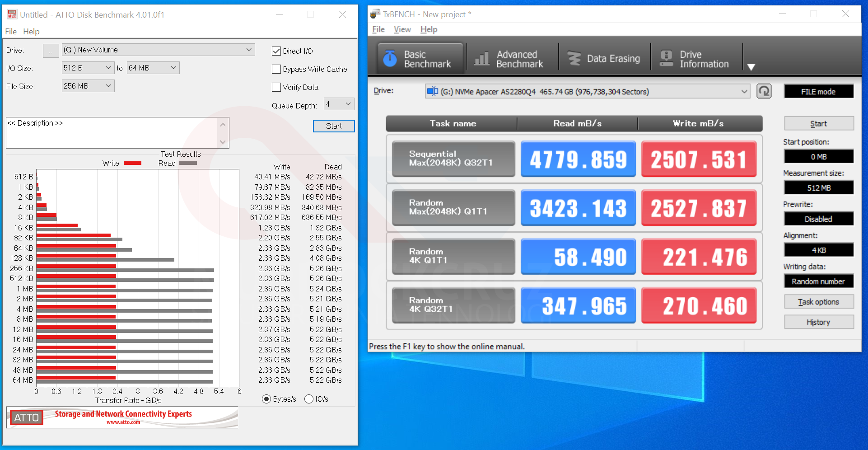Open the ATTO Drive dropdown
This screenshot has width=868, height=450.
pyautogui.click(x=158, y=50)
